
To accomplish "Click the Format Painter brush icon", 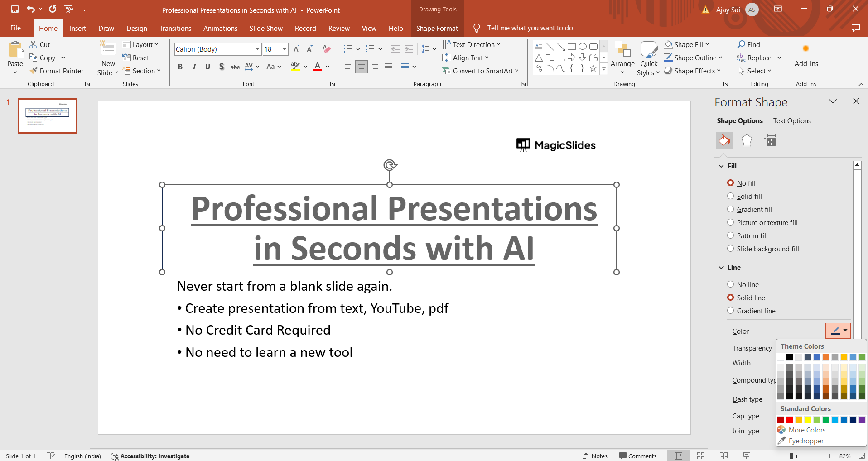I will [x=34, y=71].
